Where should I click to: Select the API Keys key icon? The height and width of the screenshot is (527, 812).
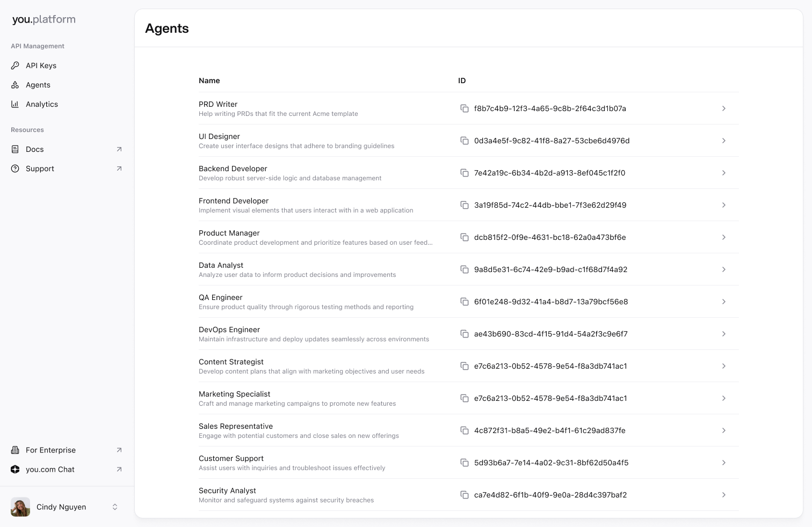[x=15, y=65]
